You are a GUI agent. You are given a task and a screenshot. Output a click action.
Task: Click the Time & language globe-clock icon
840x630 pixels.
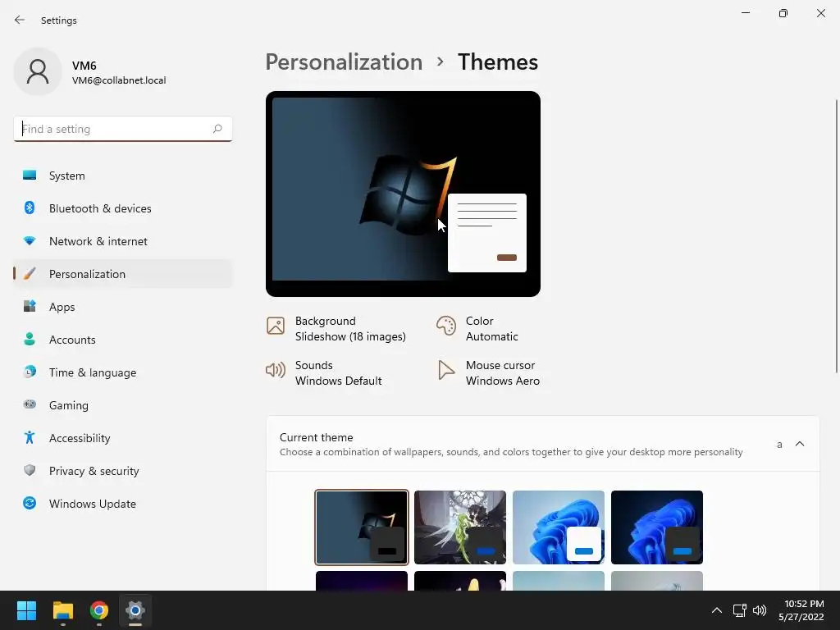(30, 372)
